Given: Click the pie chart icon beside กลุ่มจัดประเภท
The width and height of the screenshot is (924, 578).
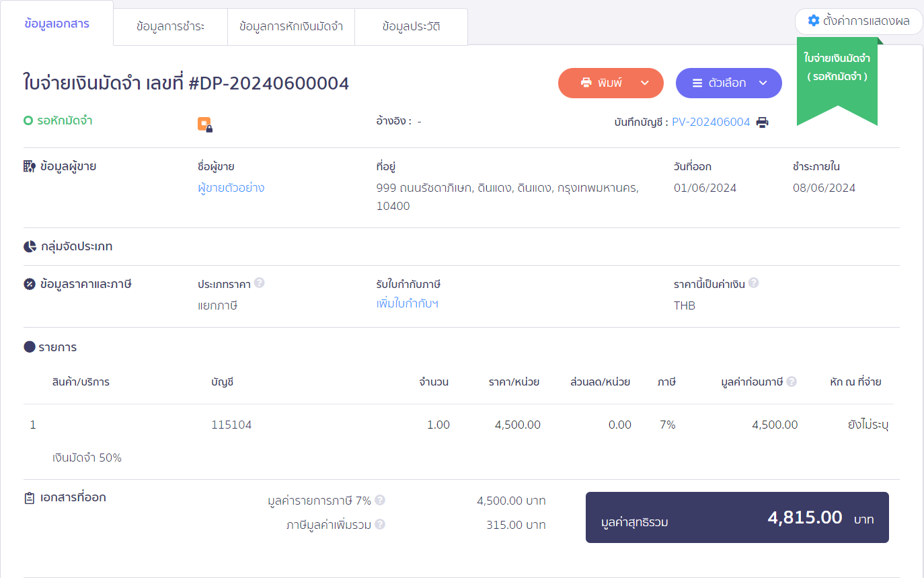Looking at the screenshot, I should 30,246.
